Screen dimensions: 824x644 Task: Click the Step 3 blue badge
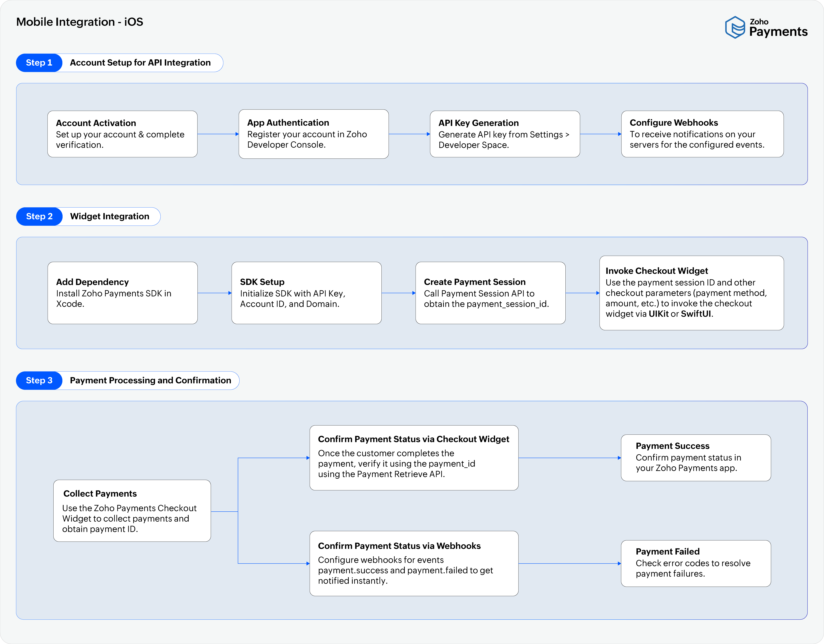click(39, 381)
